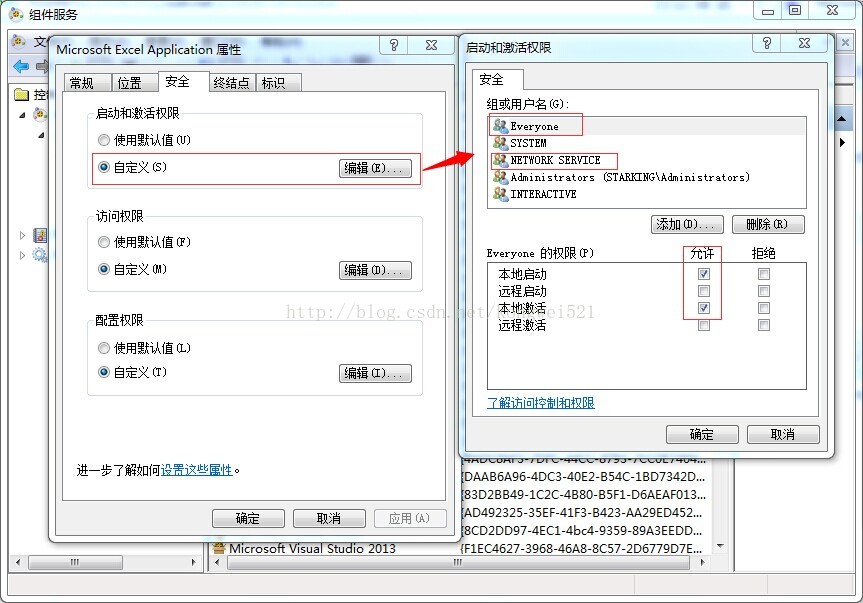Click the list pane scroll-right arrow

point(702,562)
